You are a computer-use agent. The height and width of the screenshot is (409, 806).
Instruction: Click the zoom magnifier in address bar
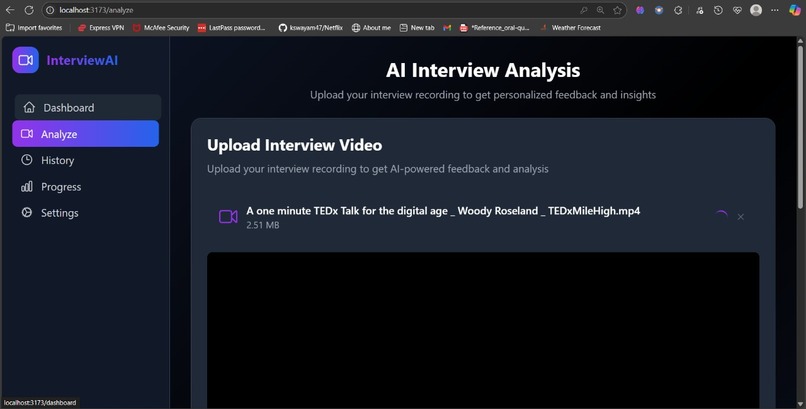pyautogui.click(x=600, y=10)
